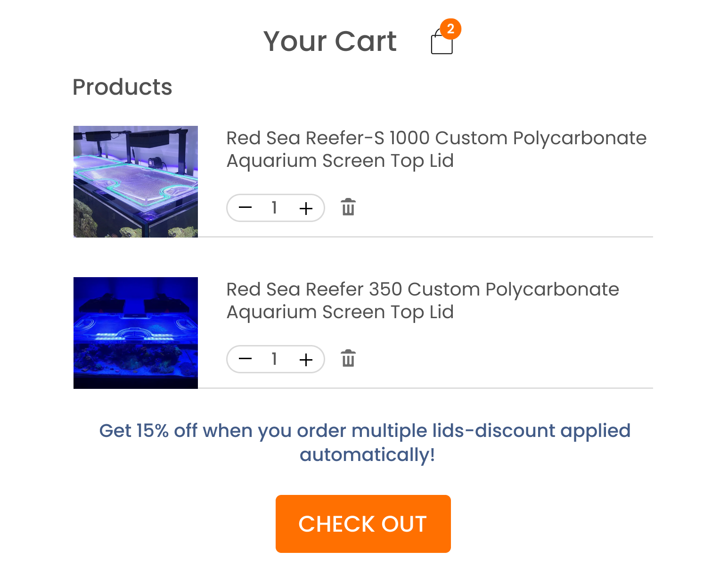This screenshot has height=584, width=728.
Task: Click the blue Reefer 350 lid thumbnail
Action: (136, 333)
